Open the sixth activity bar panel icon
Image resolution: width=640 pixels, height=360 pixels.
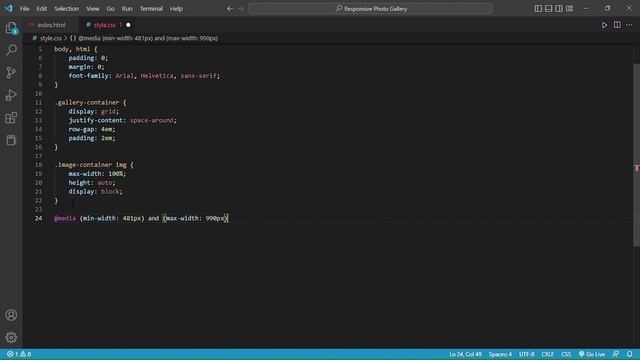[11, 140]
